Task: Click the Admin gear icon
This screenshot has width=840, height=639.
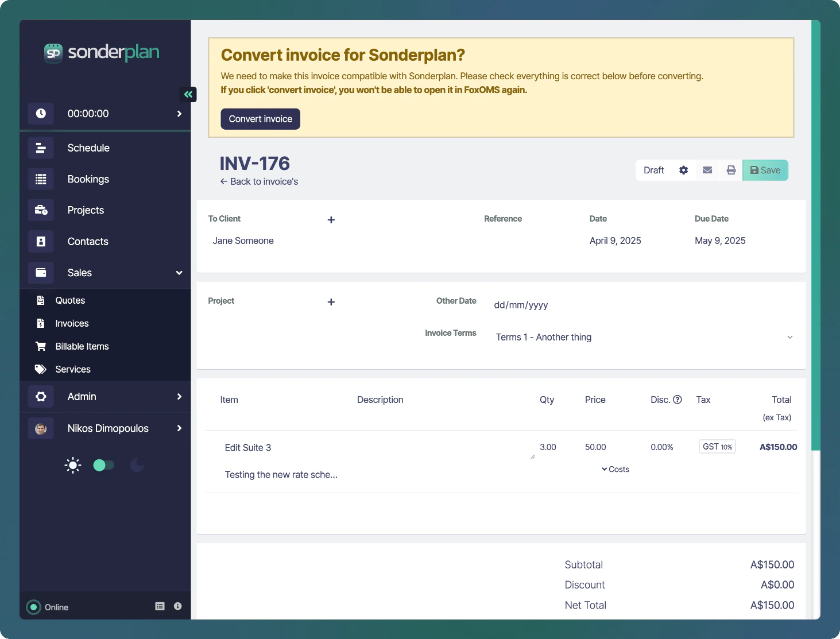Action: (41, 397)
